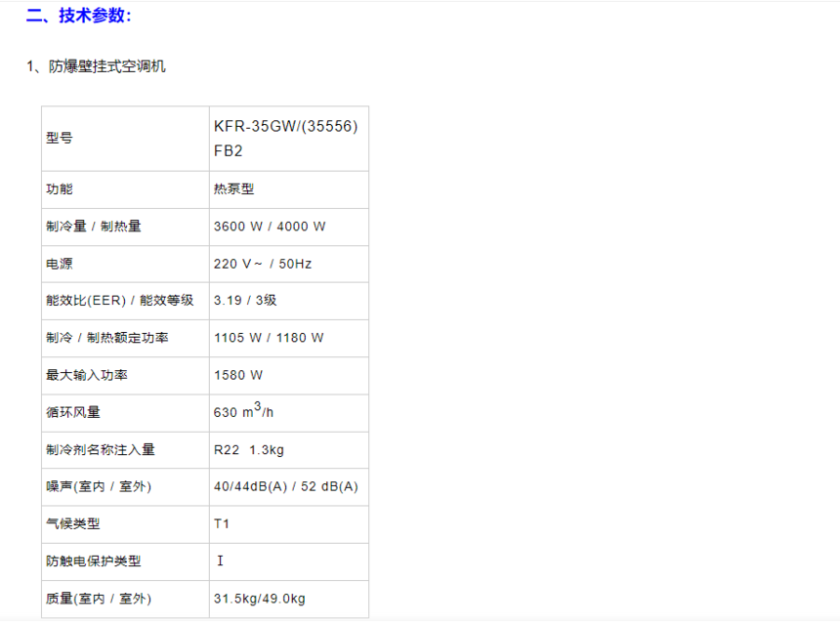Select the '最大输入功率' label cell
The height and width of the screenshot is (623, 840).
(125, 376)
